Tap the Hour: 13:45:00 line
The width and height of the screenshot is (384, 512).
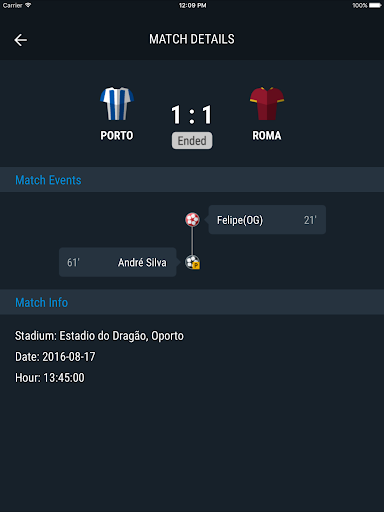tap(50, 378)
